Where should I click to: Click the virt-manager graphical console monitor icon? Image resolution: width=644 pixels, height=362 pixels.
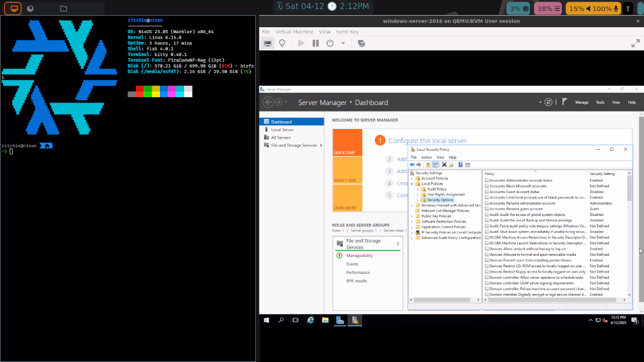(267, 43)
